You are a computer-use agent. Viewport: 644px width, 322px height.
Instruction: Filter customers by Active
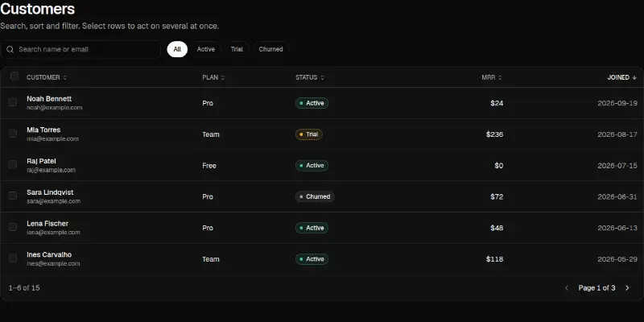[x=206, y=49]
